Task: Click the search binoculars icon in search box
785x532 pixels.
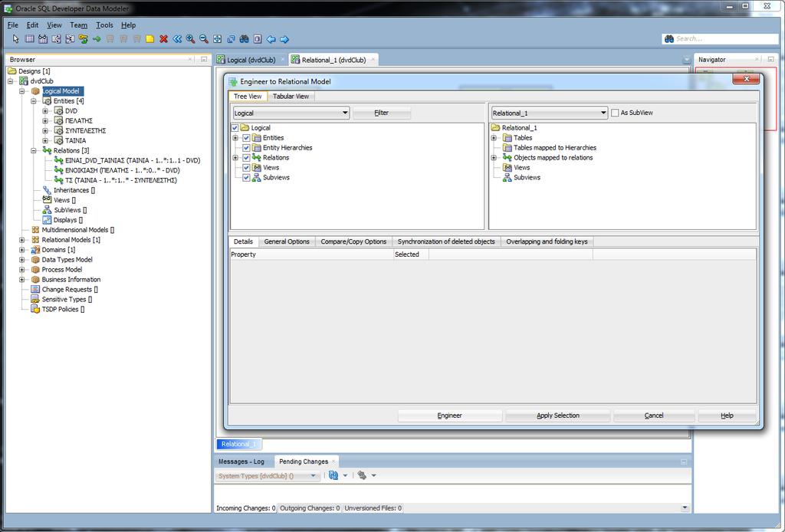Action: click(668, 38)
